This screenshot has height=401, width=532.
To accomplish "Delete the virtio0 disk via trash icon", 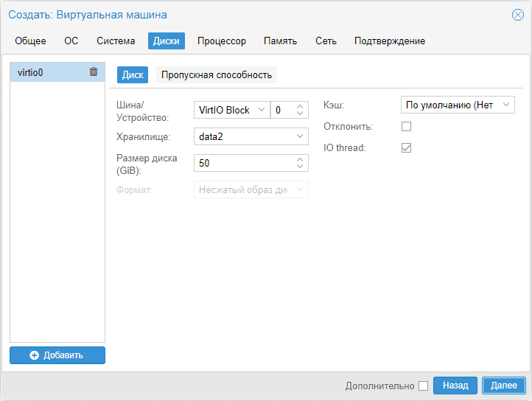I will click(94, 72).
